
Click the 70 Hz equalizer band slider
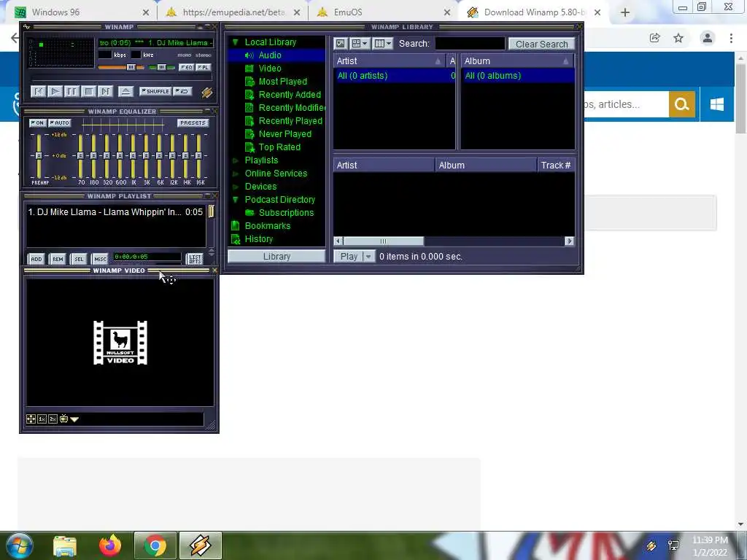coord(80,156)
